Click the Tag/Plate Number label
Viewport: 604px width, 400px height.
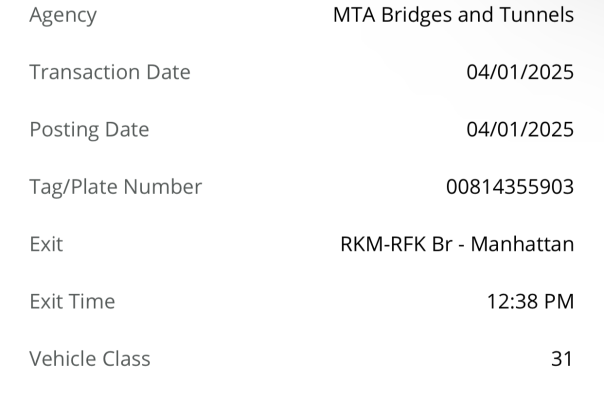(116, 187)
